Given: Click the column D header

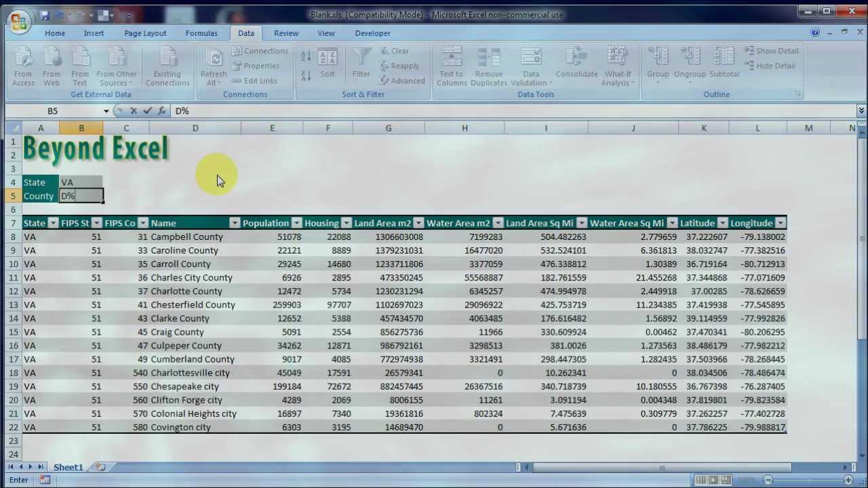Looking at the screenshot, I should [x=195, y=127].
